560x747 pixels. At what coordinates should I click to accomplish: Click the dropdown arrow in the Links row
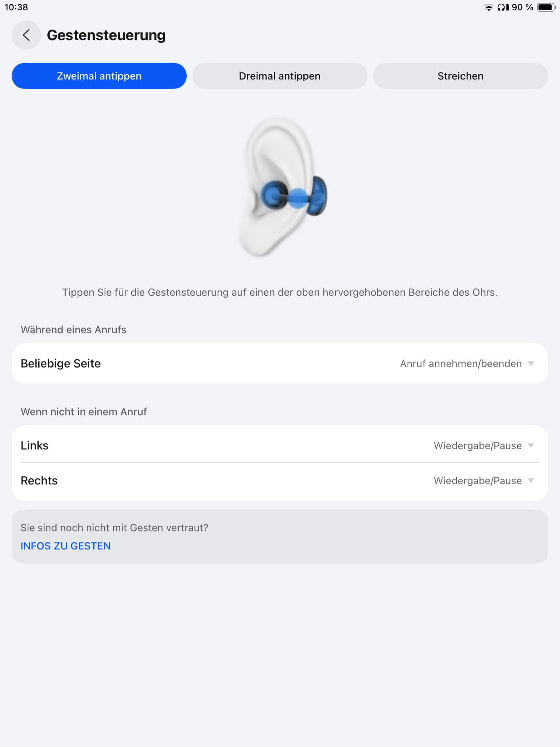point(531,445)
